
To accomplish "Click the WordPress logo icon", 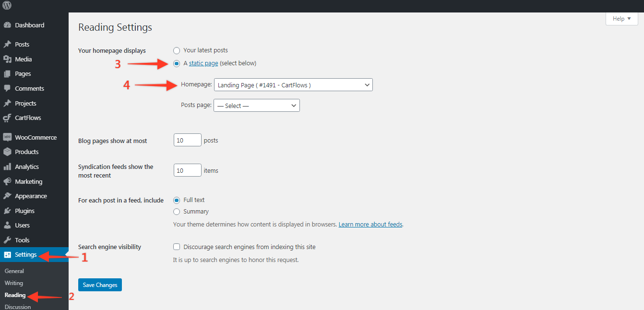I will tap(7, 6).
